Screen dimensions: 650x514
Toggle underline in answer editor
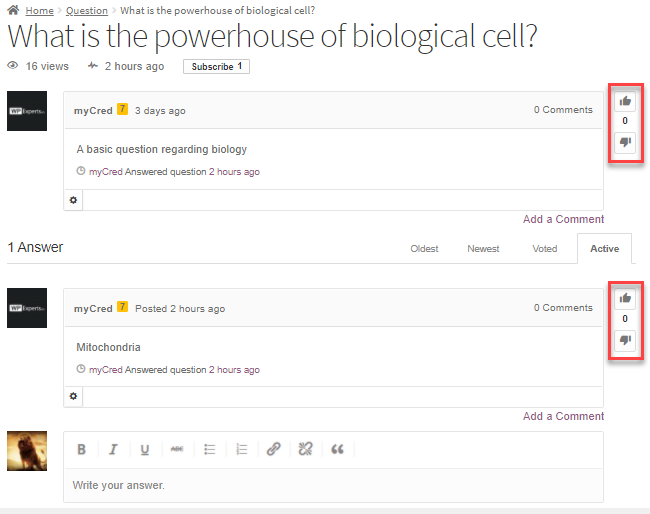pos(145,450)
